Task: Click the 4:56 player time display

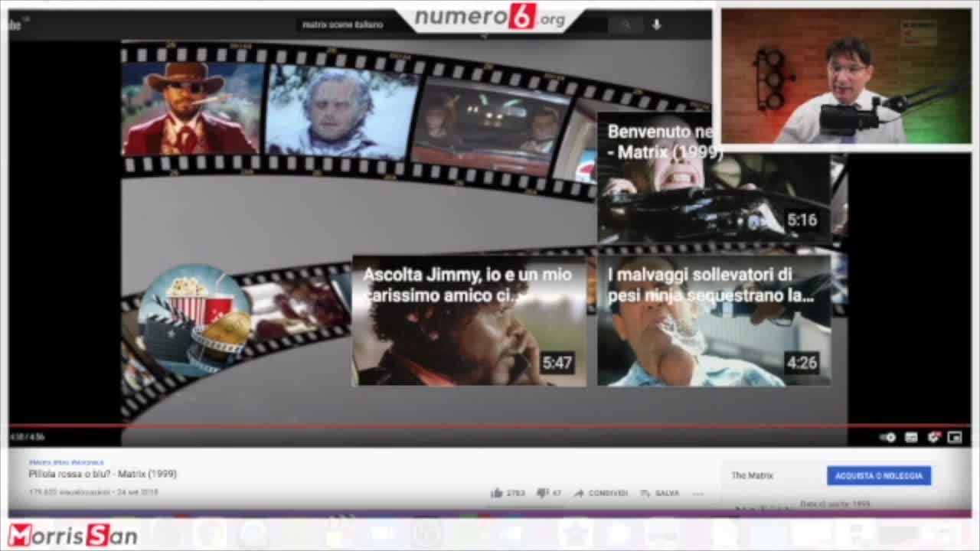Action: [x=27, y=437]
